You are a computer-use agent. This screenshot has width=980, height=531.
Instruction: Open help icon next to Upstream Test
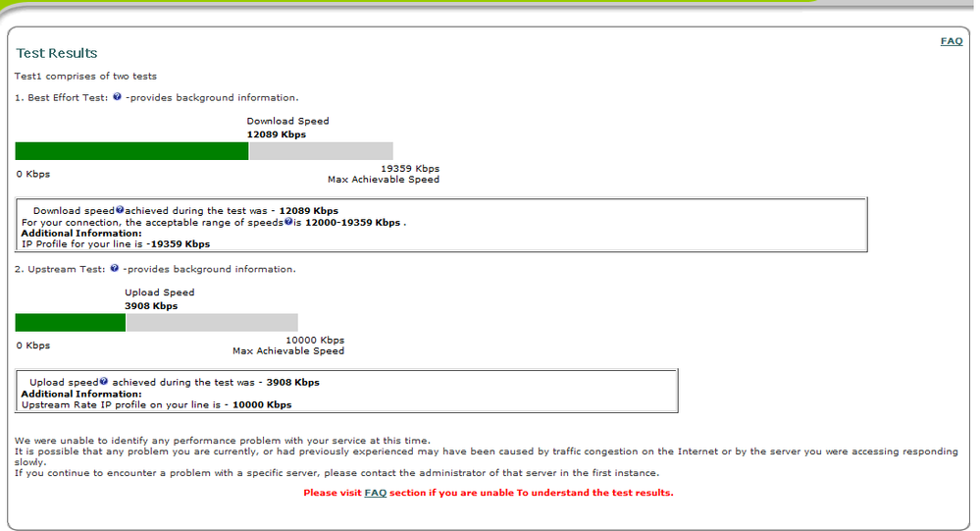[115, 268]
